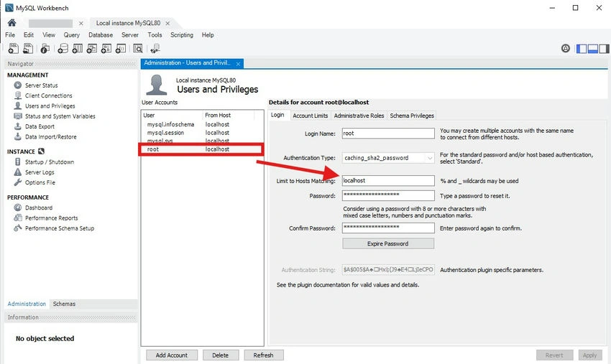
Task: Open the File menu
Action: point(10,34)
